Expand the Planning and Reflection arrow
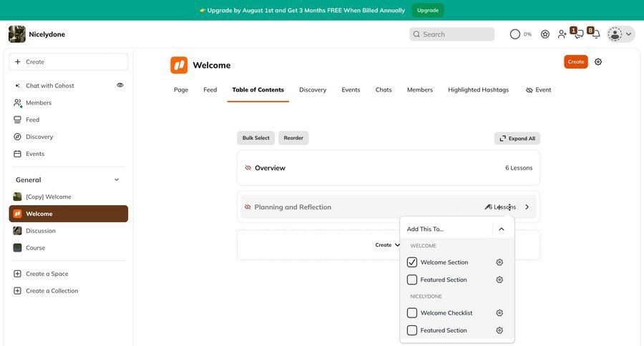This screenshot has width=644, height=346. point(527,207)
